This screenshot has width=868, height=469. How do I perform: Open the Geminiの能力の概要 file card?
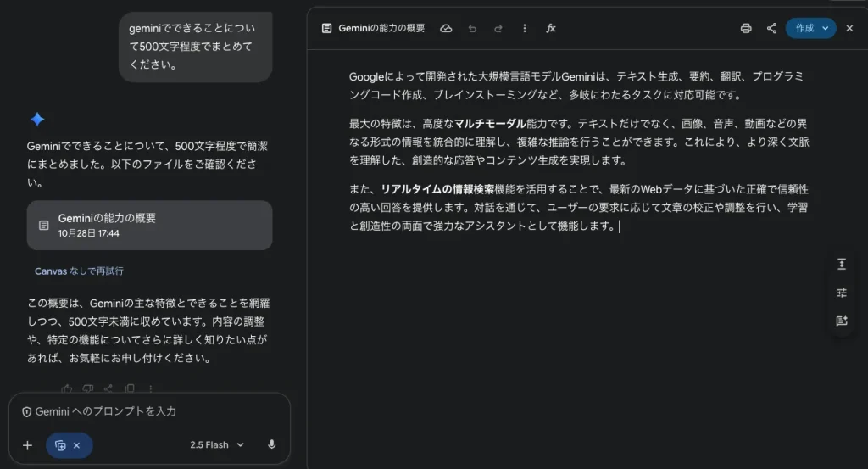pos(149,226)
